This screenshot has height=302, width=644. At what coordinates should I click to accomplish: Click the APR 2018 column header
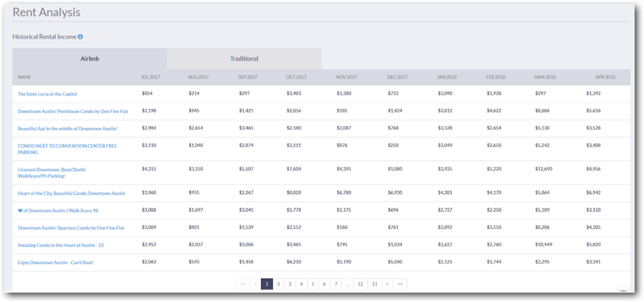(605, 77)
